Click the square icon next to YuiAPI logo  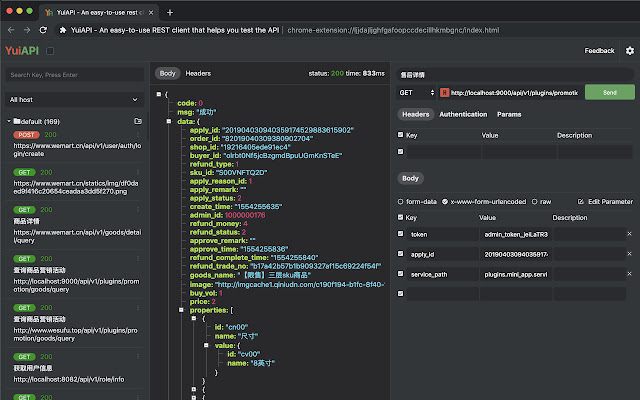[x=49, y=50]
